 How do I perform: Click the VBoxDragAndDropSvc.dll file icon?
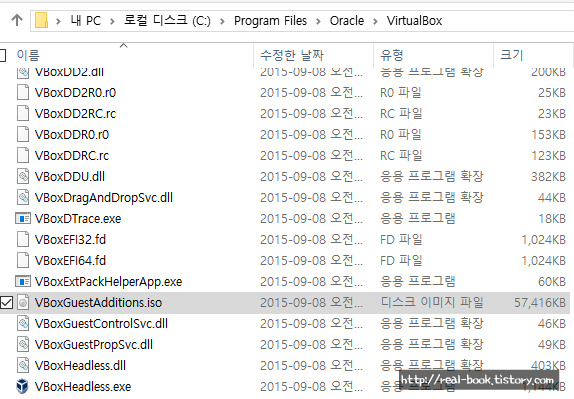pyautogui.click(x=23, y=197)
